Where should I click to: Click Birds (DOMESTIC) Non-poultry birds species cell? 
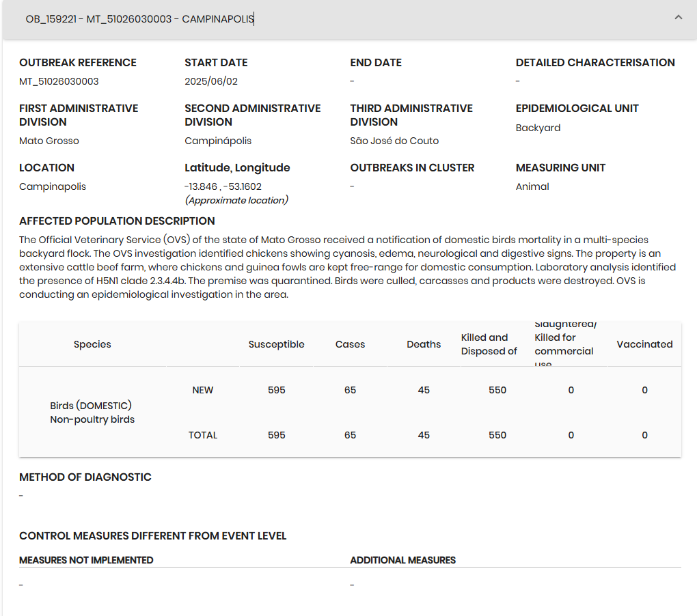tap(92, 412)
